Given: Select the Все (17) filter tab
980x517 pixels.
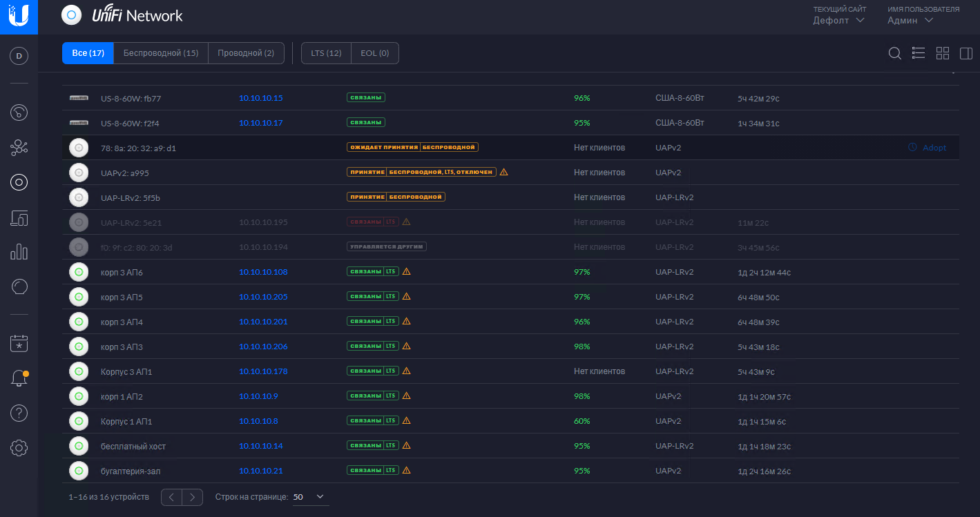Looking at the screenshot, I should point(88,53).
